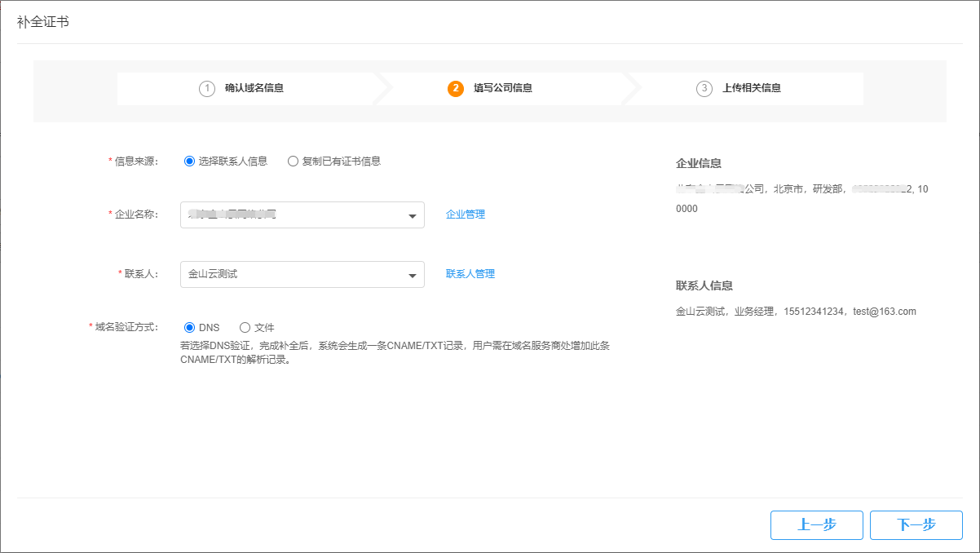Open the 联系人管理 link
The image size is (980, 553).
pyautogui.click(x=470, y=274)
